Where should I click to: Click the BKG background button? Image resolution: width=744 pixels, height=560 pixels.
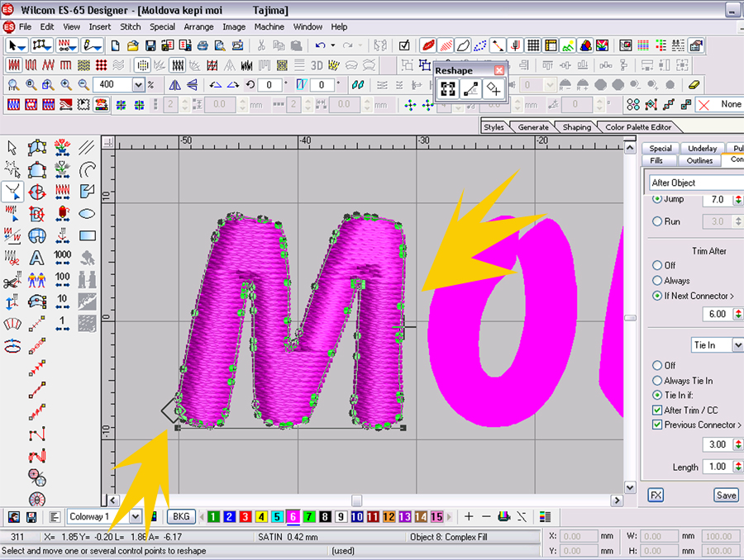181,517
